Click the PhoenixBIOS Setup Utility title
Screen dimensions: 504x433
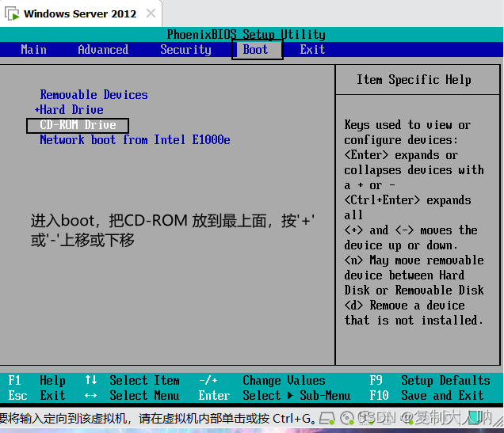[246, 34]
